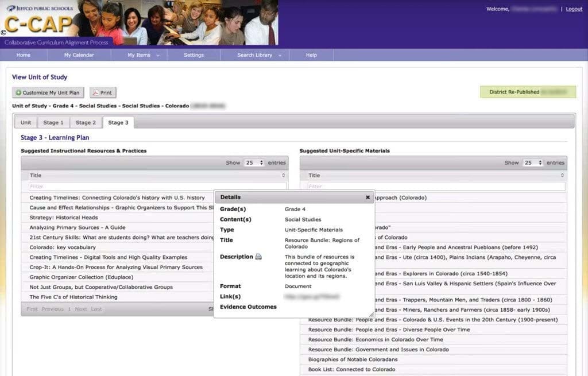Go to Next page in left table
588x376 pixels.
tap(81, 309)
